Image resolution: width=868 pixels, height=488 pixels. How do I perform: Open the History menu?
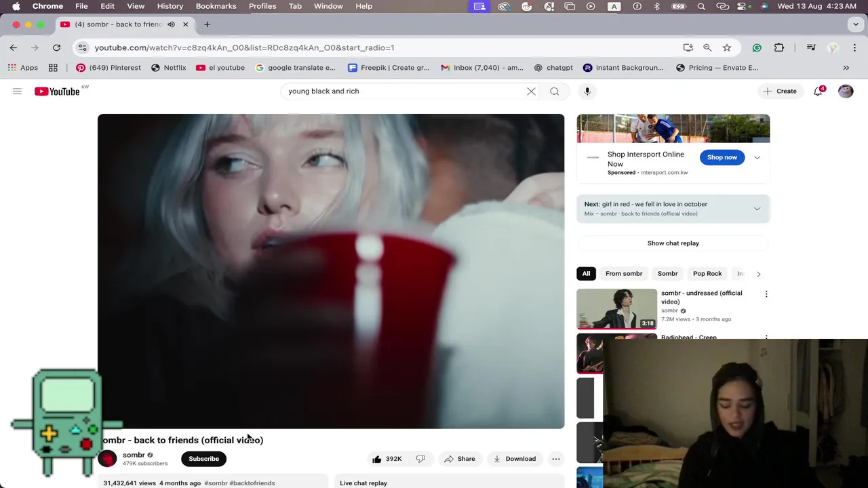170,6
